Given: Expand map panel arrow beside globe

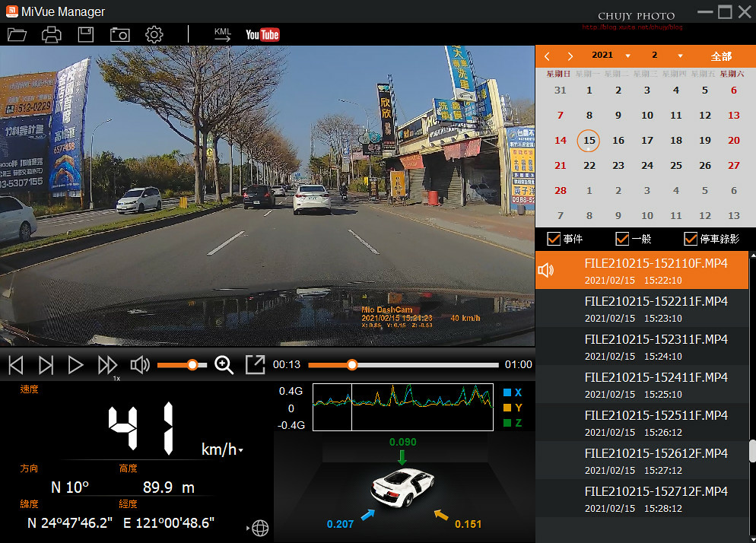Looking at the screenshot, I should [x=248, y=528].
